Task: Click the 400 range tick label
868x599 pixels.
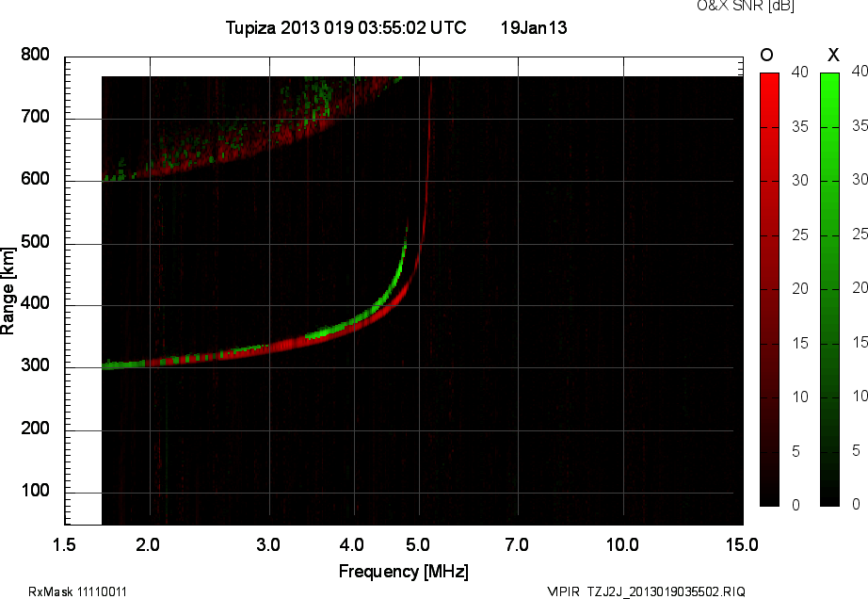Action: [35, 303]
